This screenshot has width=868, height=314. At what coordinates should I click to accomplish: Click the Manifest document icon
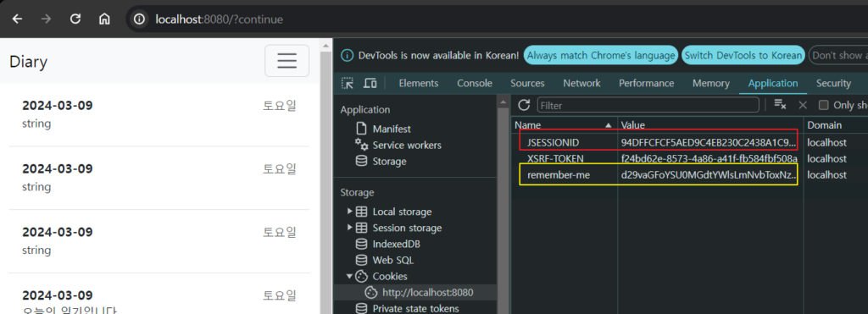pyautogui.click(x=361, y=129)
